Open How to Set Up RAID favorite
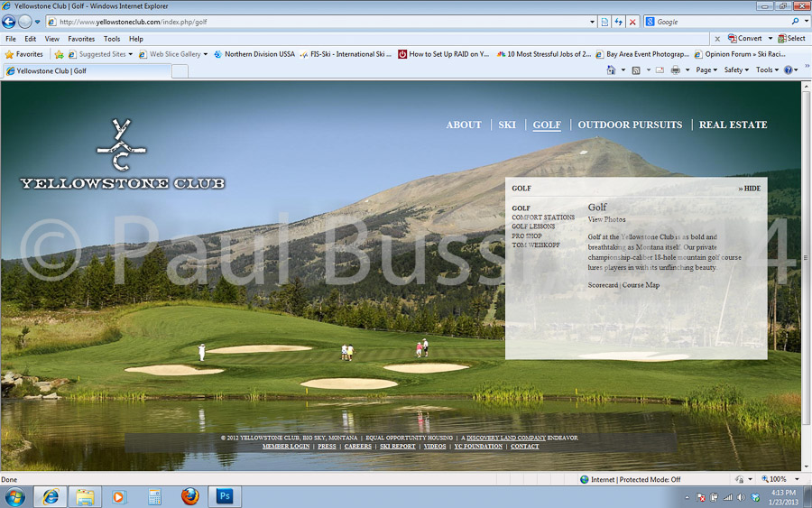 click(x=443, y=54)
